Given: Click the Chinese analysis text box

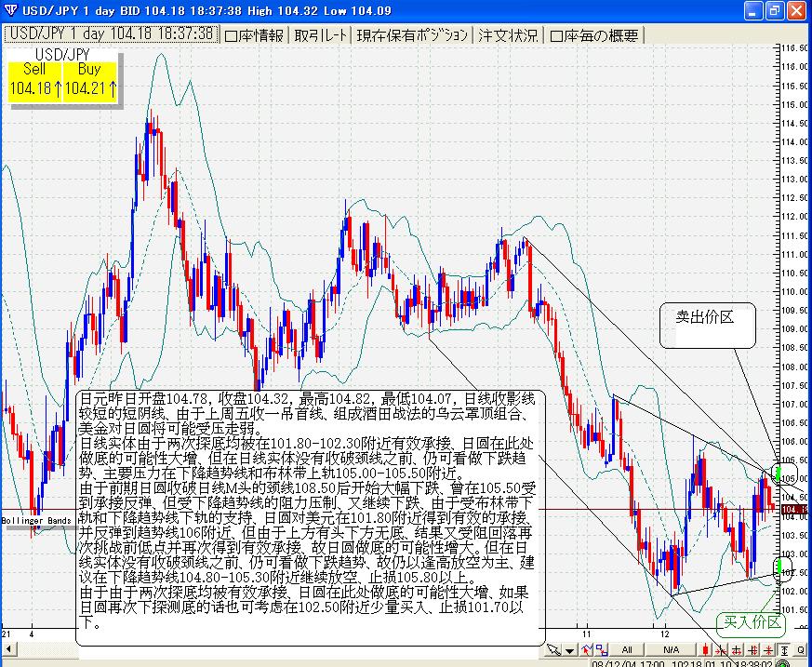Looking at the screenshot, I should click(x=310, y=517).
